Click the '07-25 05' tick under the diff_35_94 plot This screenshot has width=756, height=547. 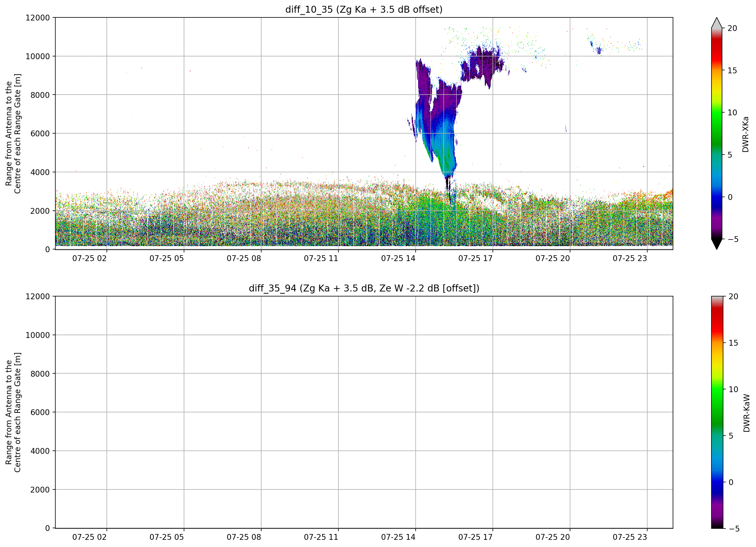point(167,537)
